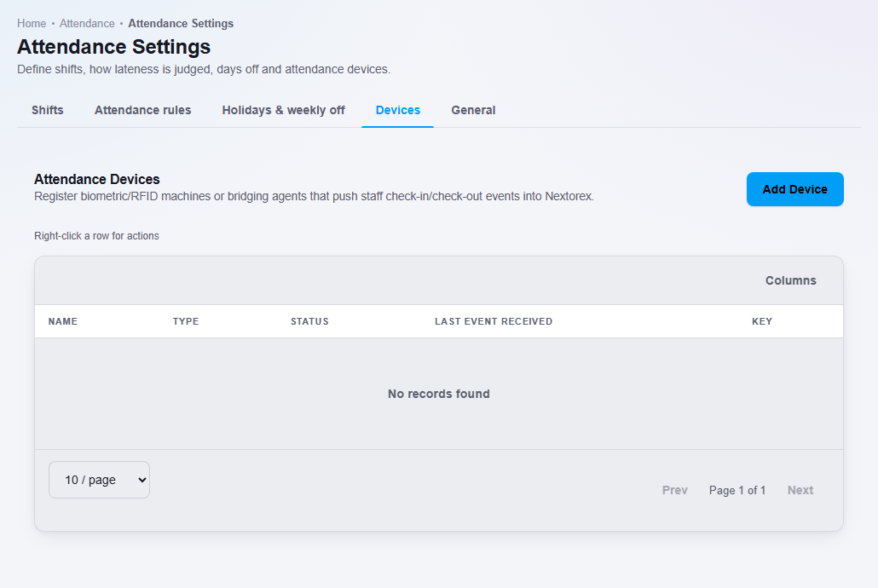Click the 'Attendance Settings' breadcrumb item
Viewport: 878px width, 588px height.
[x=181, y=24]
